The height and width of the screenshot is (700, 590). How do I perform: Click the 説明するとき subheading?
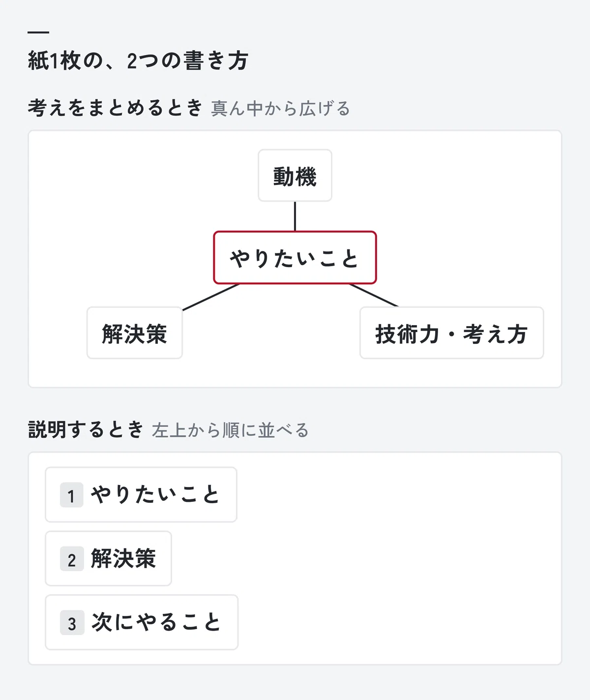point(86,429)
